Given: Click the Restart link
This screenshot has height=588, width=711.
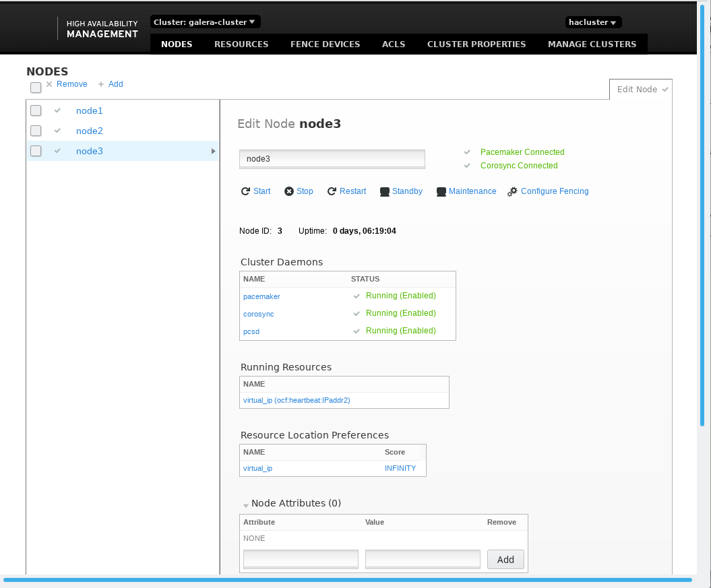Looking at the screenshot, I should 352,191.
